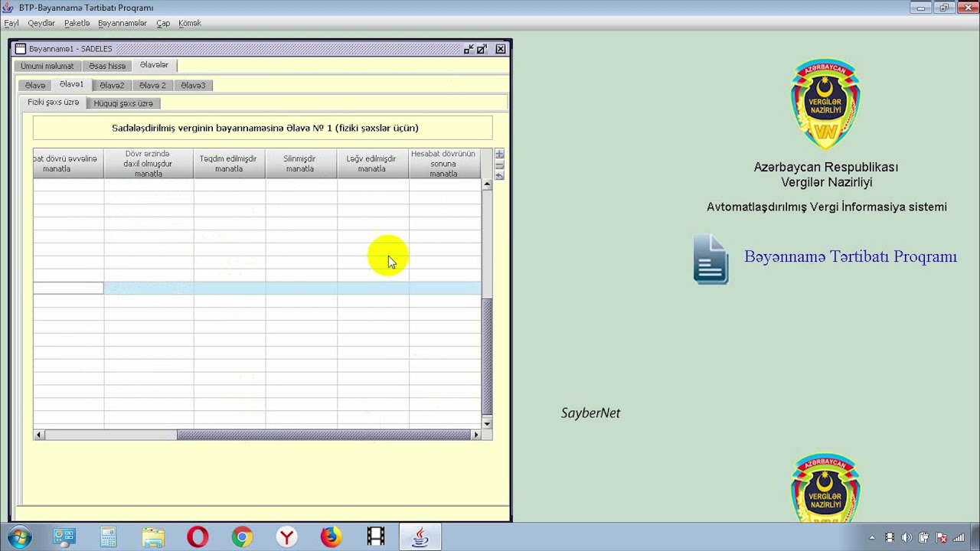Launch Calculator from the taskbar
Image resolution: width=980 pixels, height=551 pixels.
click(x=109, y=537)
